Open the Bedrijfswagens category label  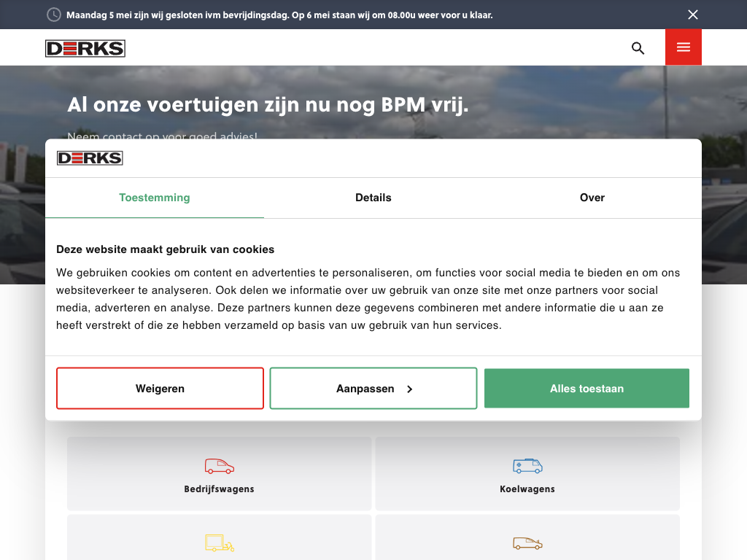[219, 489]
